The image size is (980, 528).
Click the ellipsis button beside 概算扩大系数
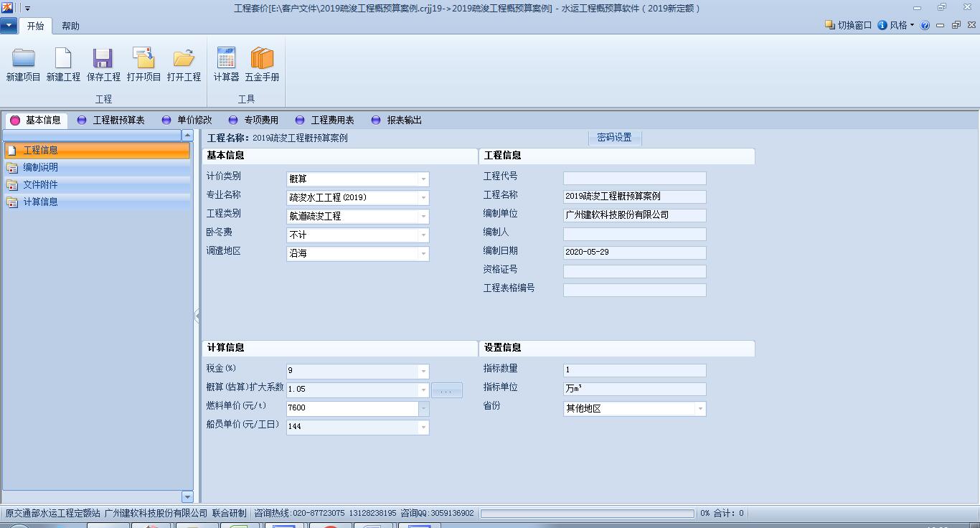click(x=446, y=390)
